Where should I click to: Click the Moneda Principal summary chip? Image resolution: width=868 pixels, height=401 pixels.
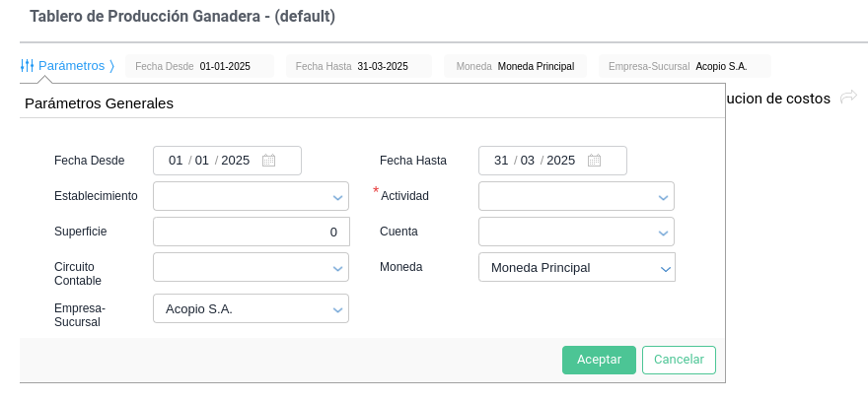[515, 67]
